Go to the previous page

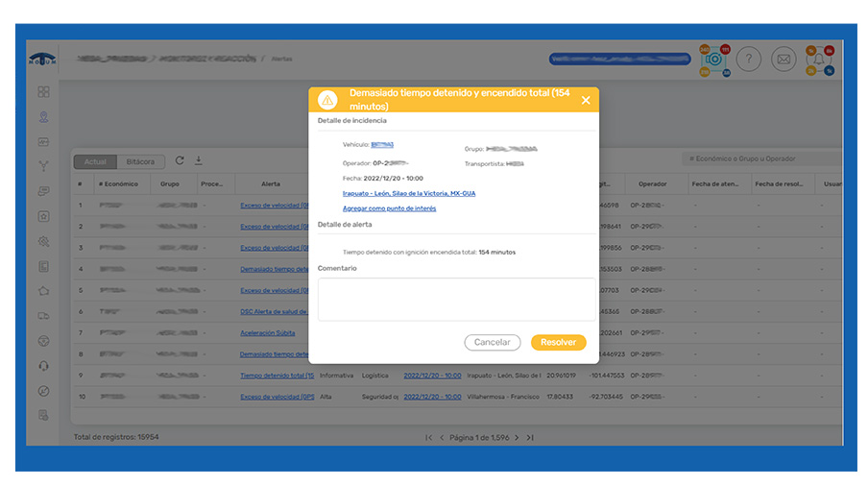442,437
